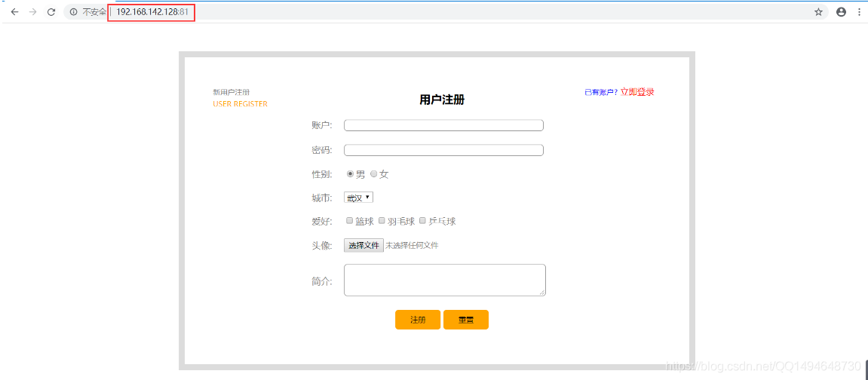Click the USER REGISTER orange text

coord(240,104)
